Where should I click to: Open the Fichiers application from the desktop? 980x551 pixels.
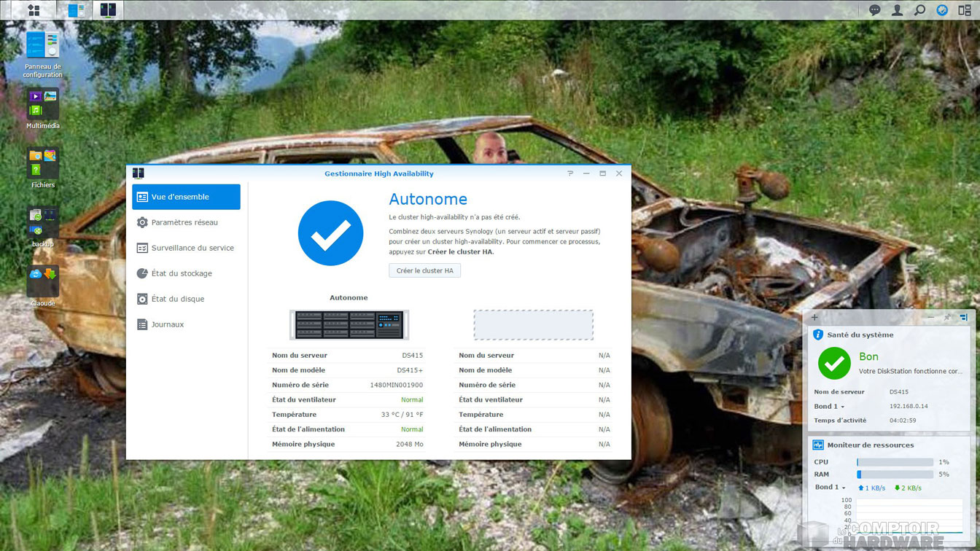coord(42,162)
